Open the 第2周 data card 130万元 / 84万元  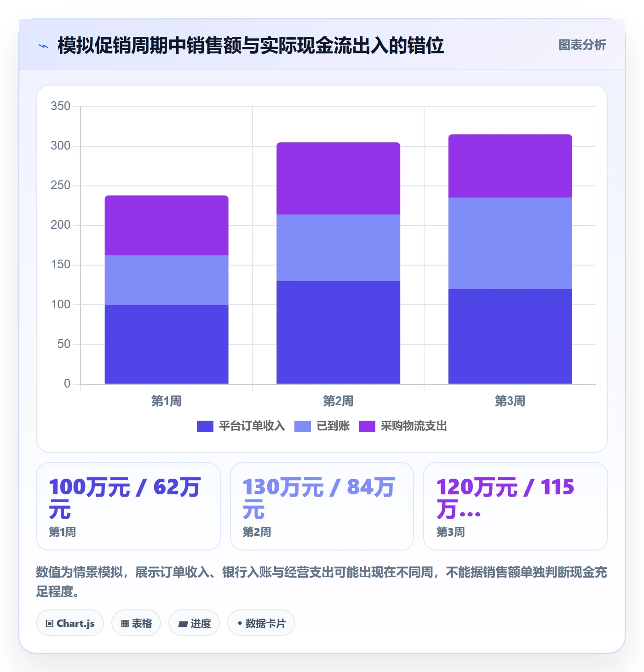pos(322,506)
